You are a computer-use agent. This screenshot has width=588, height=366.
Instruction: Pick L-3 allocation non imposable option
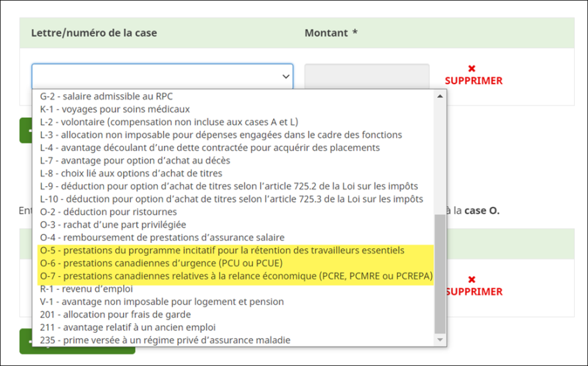coord(221,135)
